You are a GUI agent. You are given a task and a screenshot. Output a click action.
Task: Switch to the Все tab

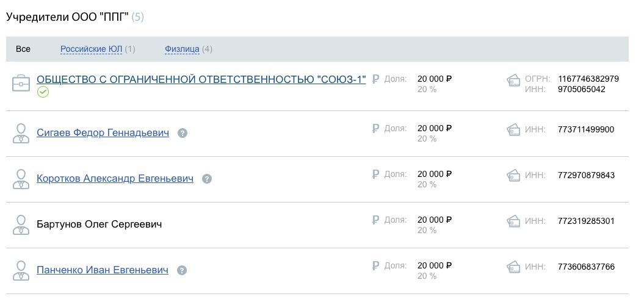click(x=23, y=49)
